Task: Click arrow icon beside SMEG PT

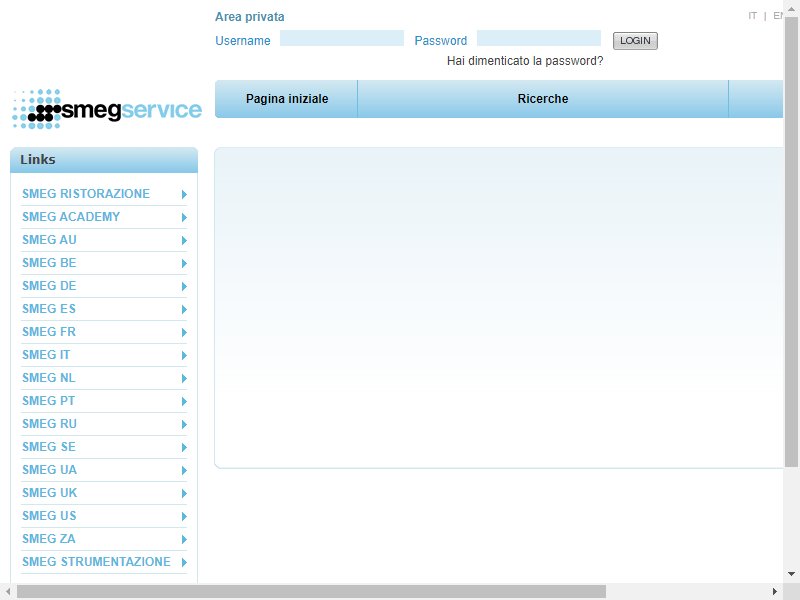Action: (184, 401)
